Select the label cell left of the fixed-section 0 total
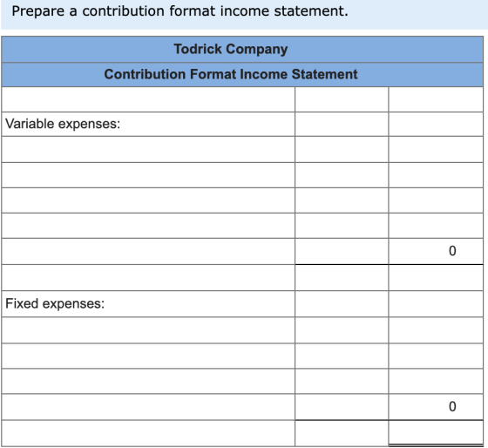 pos(148,406)
